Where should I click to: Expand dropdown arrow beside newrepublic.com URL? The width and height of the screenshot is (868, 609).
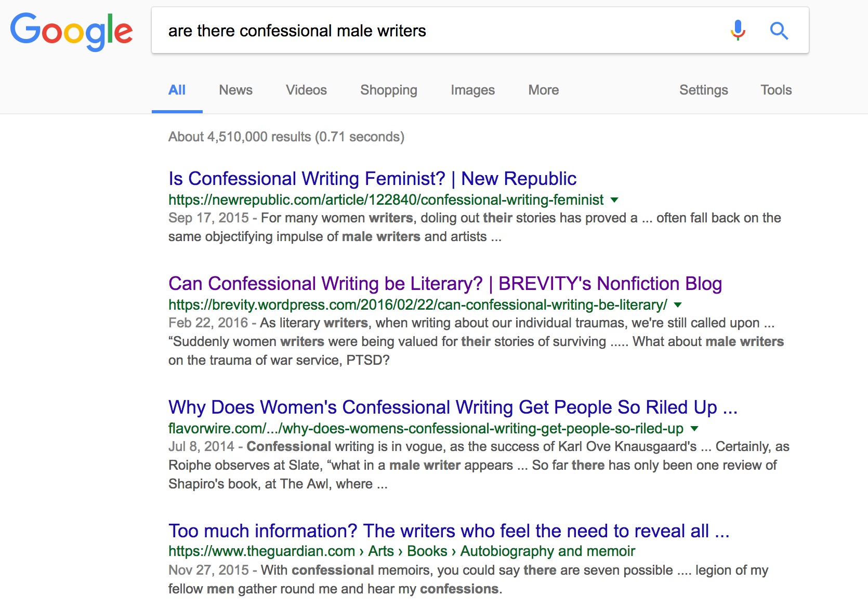(x=614, y=200)
